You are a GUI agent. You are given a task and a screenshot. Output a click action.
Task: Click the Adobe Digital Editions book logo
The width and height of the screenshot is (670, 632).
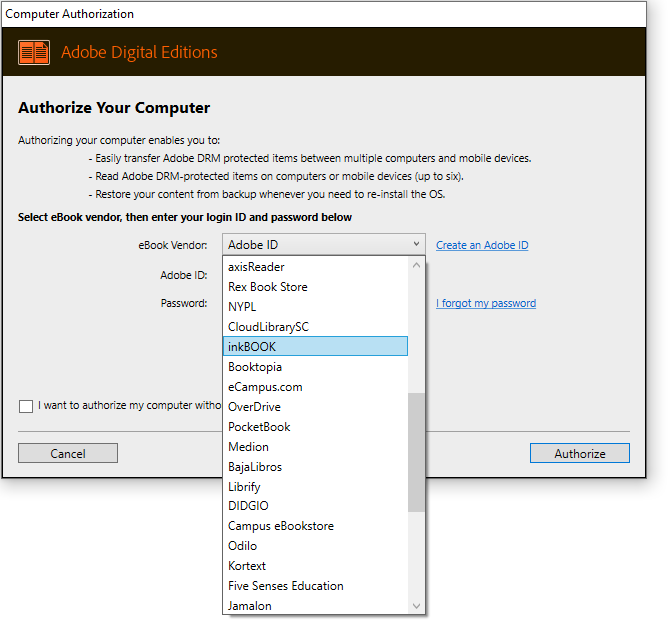[x=34, y=53]
